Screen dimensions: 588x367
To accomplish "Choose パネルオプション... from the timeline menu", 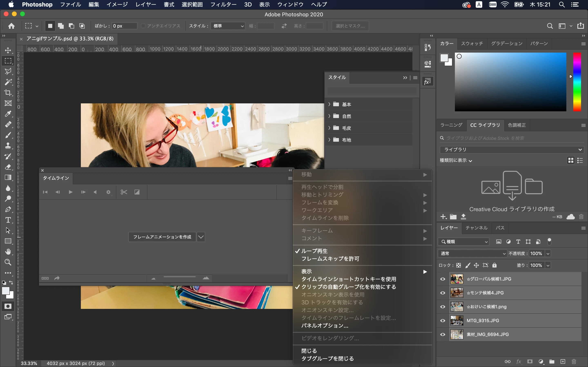I will pos(325,325).
